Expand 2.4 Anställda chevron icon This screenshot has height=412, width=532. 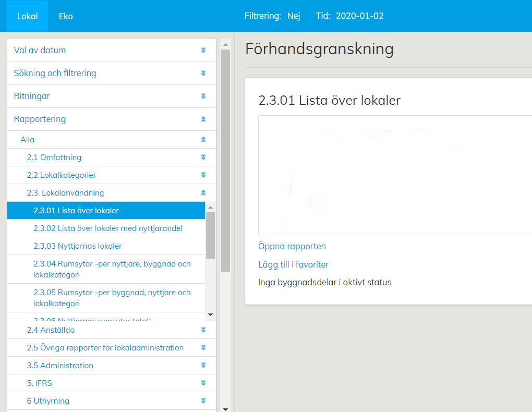[203, 330]
